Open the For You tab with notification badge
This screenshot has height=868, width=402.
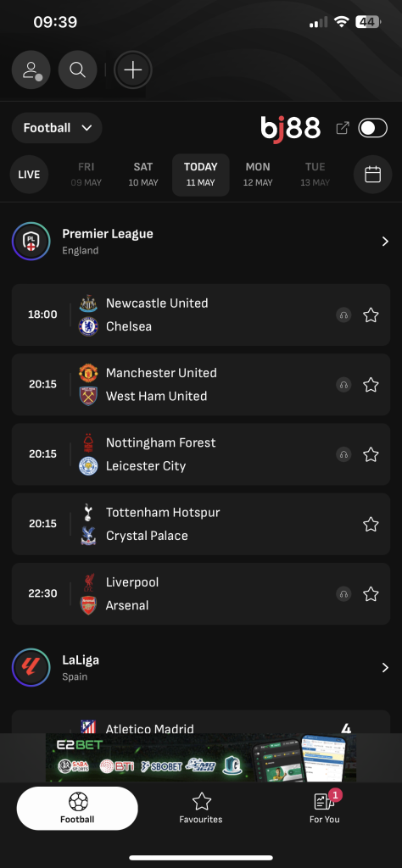325,808
